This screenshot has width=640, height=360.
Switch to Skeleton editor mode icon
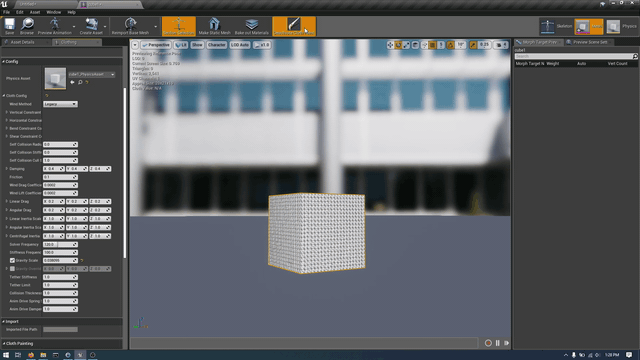pos(547,26)
